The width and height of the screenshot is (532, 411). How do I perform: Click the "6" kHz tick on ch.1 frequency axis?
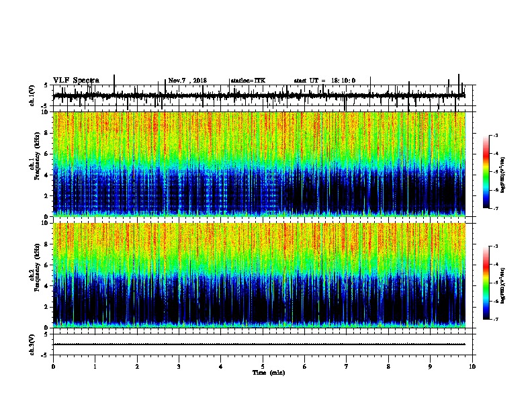click(46, 154)
